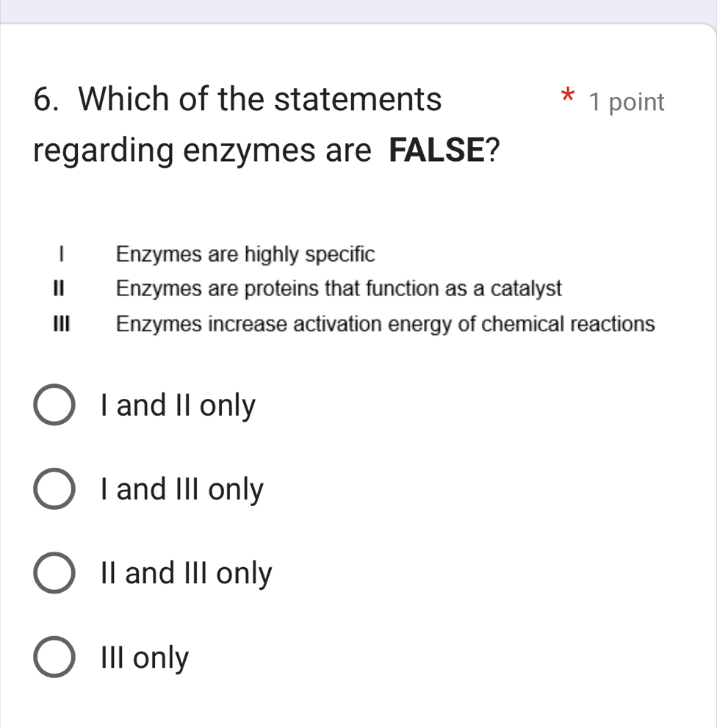This screenshot has height=728, width=717.
Task: Click statement II about enzymes as catalysts
Action: 339,289
